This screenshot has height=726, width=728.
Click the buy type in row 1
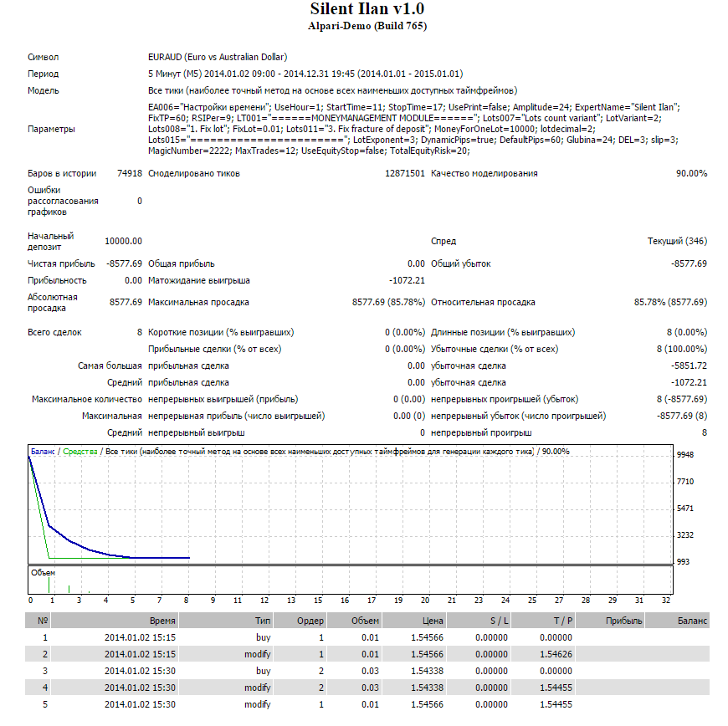pyautogui.click(x=264, y=637)
